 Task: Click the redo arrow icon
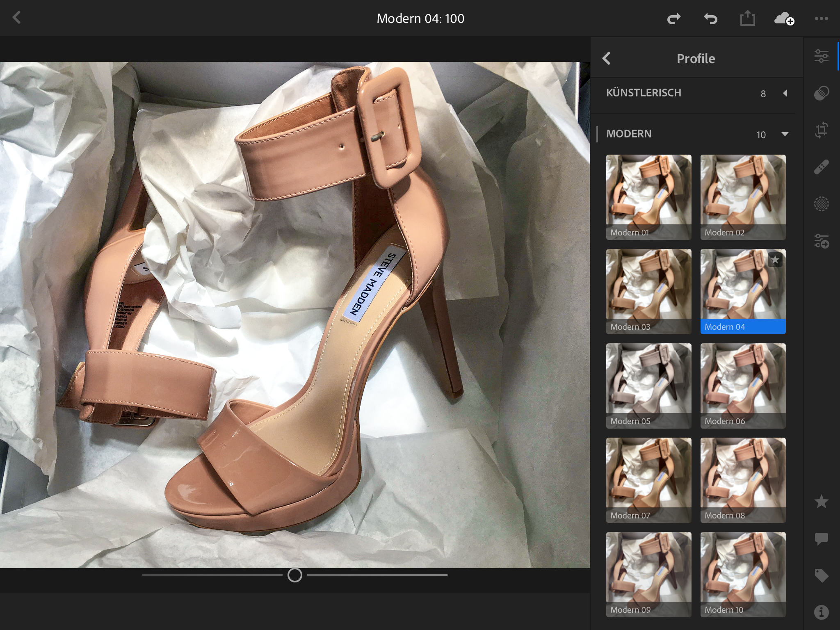coord(673,18)
